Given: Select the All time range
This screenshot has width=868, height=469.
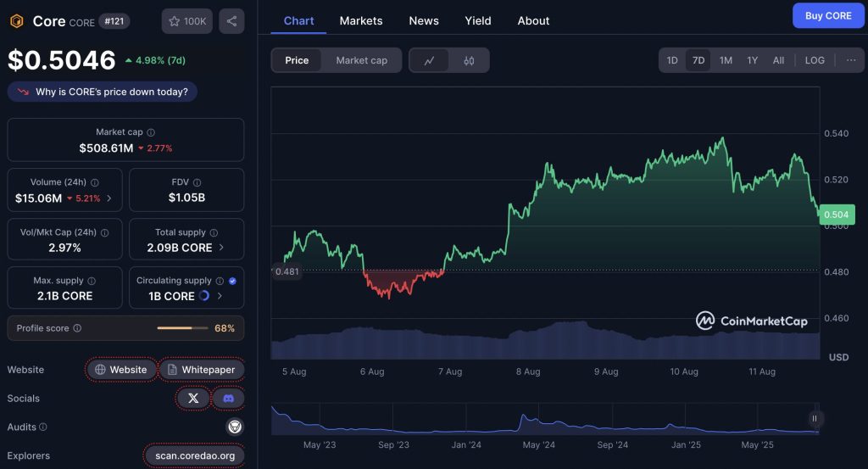Looking at the screenshot, I should (778, 60).
